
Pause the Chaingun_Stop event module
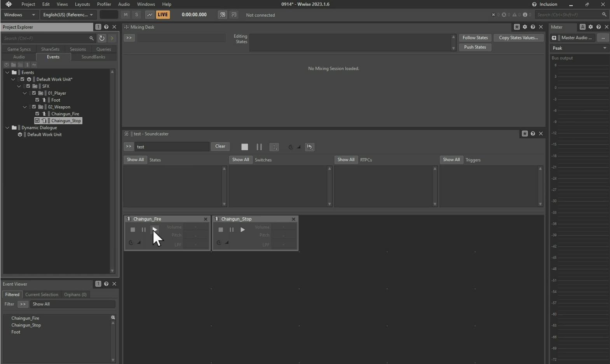pos(232,230)
